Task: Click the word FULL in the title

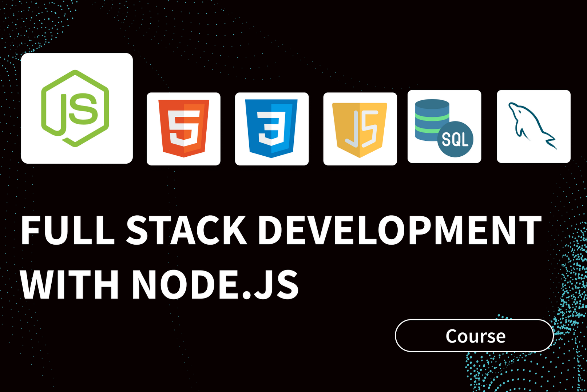Action: [68, 231]
